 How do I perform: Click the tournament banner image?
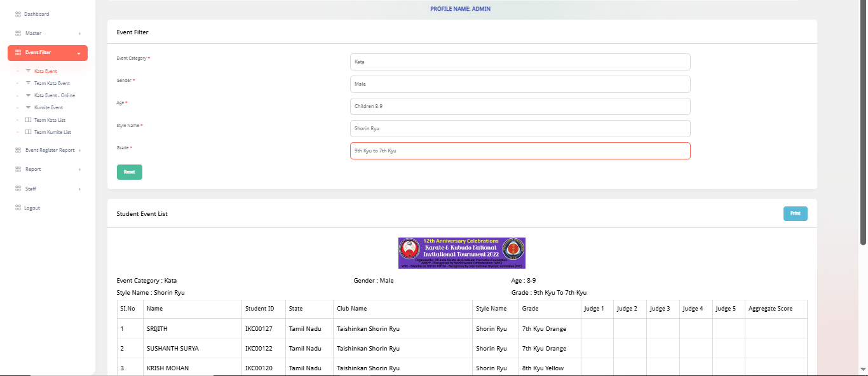pyautogui.click(x=461, y=253)
